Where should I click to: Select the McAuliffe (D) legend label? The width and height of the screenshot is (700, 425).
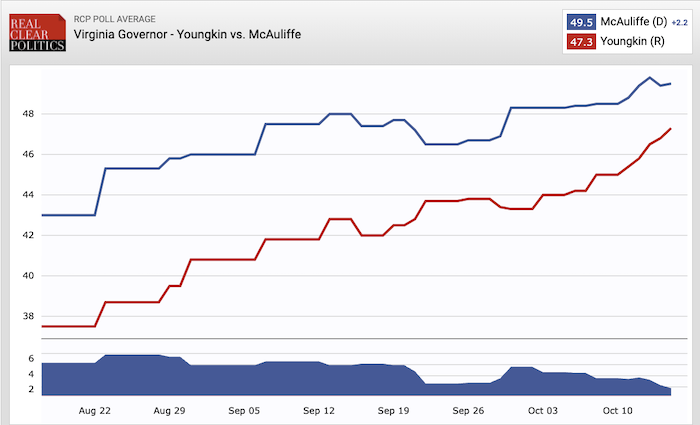631,21
